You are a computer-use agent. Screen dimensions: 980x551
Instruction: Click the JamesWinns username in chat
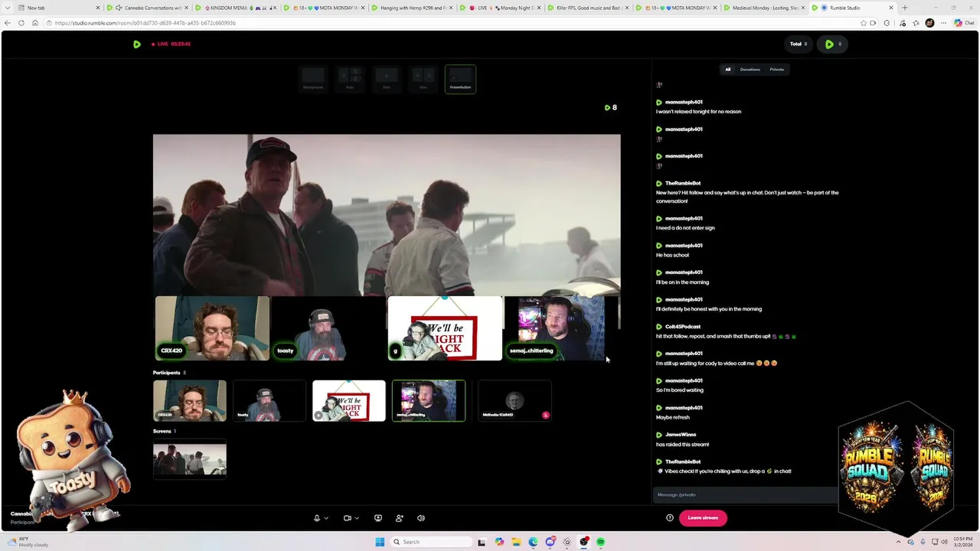tap(681, 435)
